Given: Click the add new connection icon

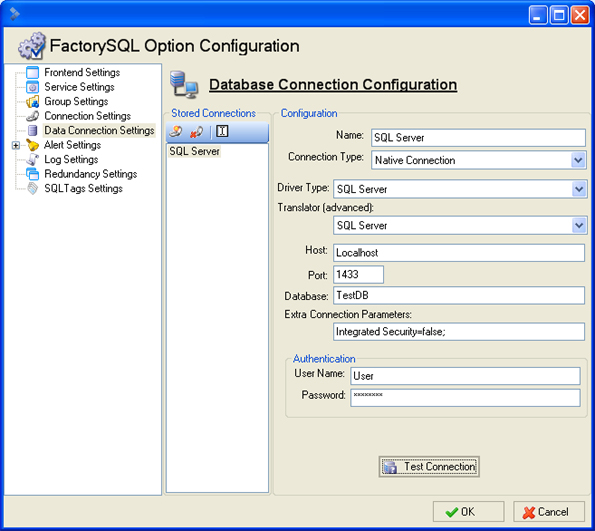Looking at the screenshot, I should pos(176,131).
